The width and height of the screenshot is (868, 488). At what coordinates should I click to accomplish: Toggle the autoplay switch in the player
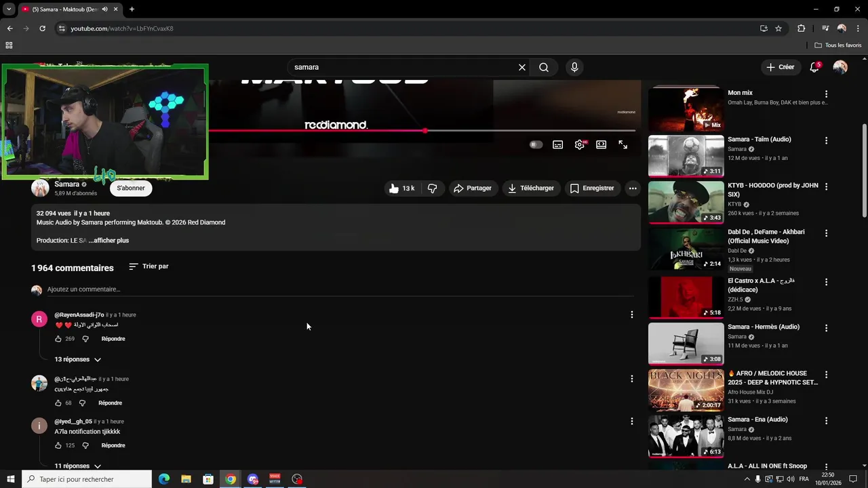tap(536, 144)
